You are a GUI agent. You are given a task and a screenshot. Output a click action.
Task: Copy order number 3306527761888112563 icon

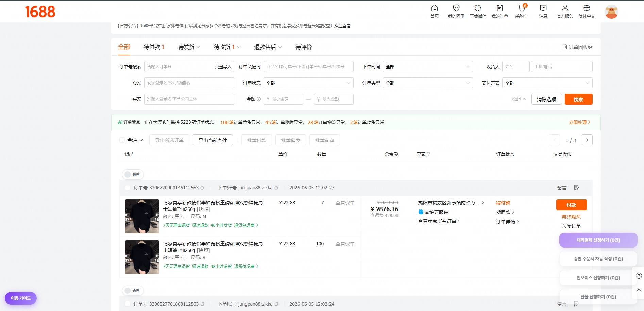click(202, 304)
